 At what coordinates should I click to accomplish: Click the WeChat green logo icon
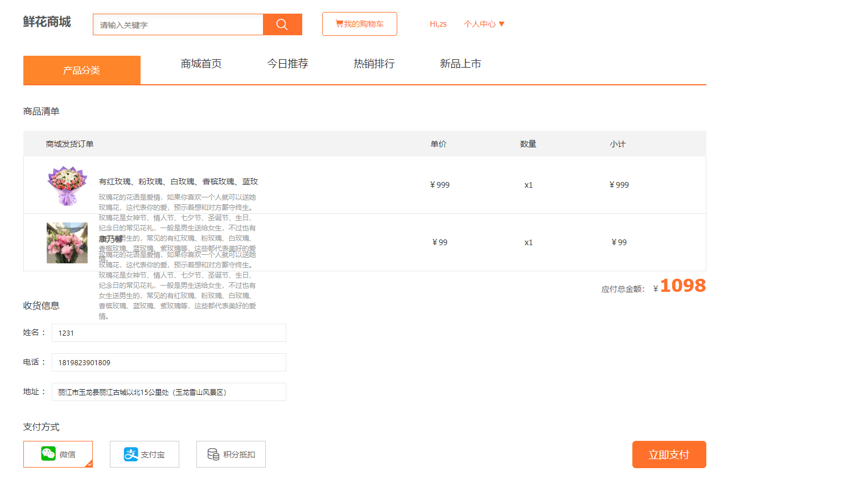point(48,453)
